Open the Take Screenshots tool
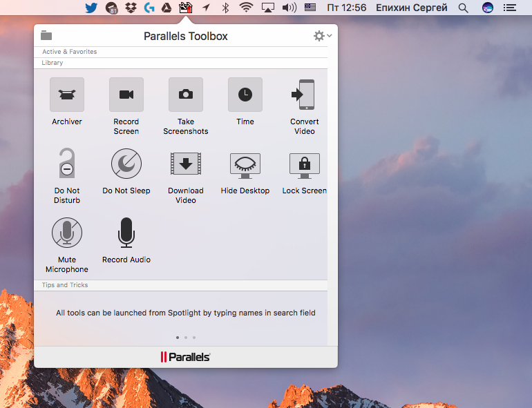 click(x=186, y=95)
